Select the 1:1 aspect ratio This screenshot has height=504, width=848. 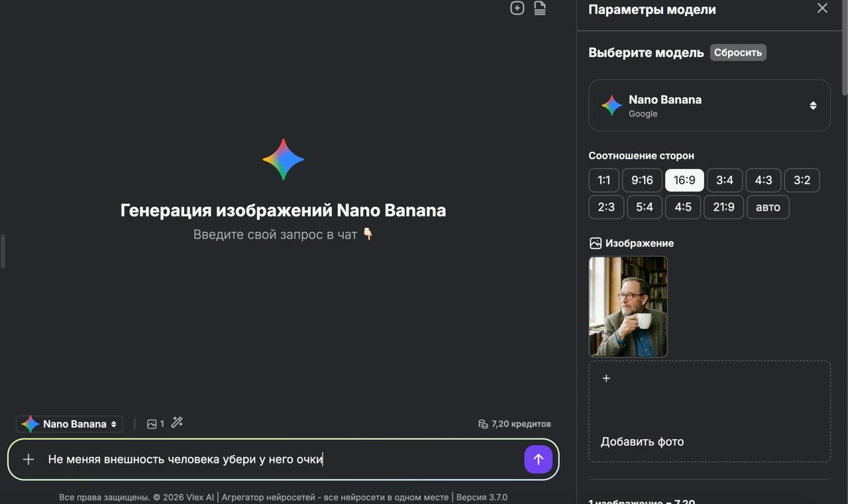[604, 180]
